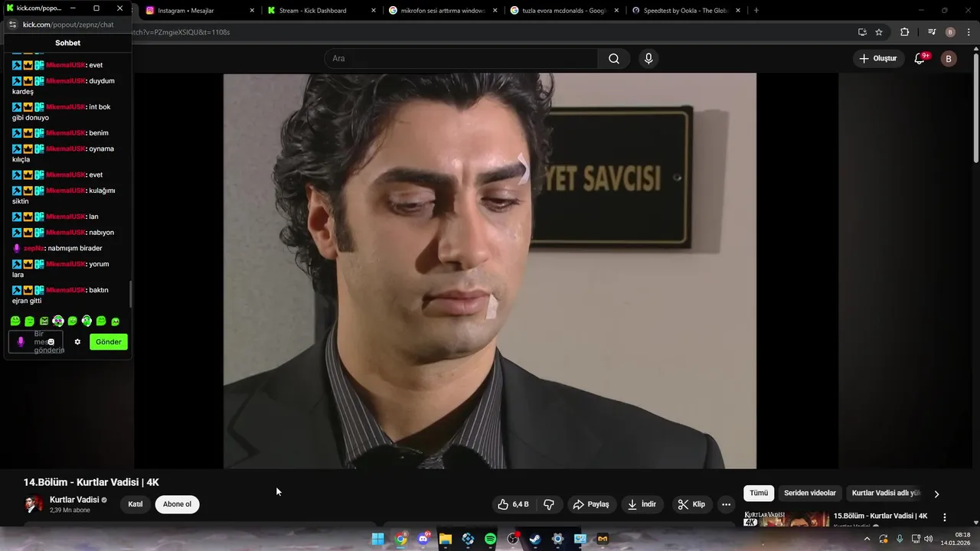Toggle the system volume tray icon
The height and width of the screenshot is (551, 980).
(x=929, y=540)
